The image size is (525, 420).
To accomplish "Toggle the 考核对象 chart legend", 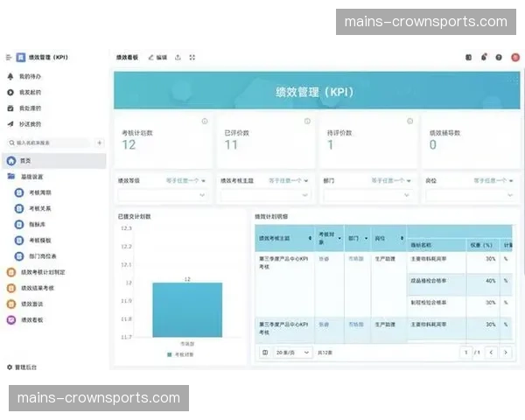I will (180, 354).
